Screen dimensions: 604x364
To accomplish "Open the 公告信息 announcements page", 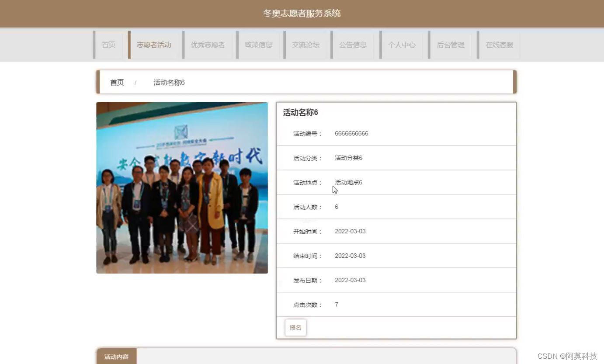I will coord(353,45).
